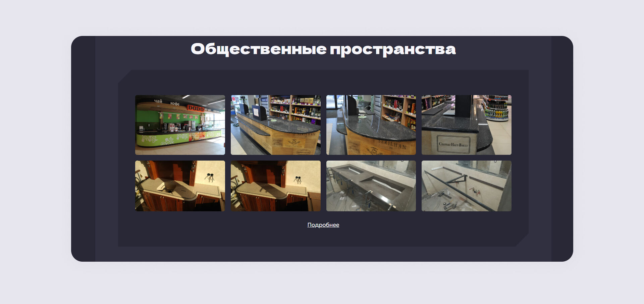The image size is (644, 304).
Task: Click the кофе lettering above the kiosk
Action: pos(175,103)
